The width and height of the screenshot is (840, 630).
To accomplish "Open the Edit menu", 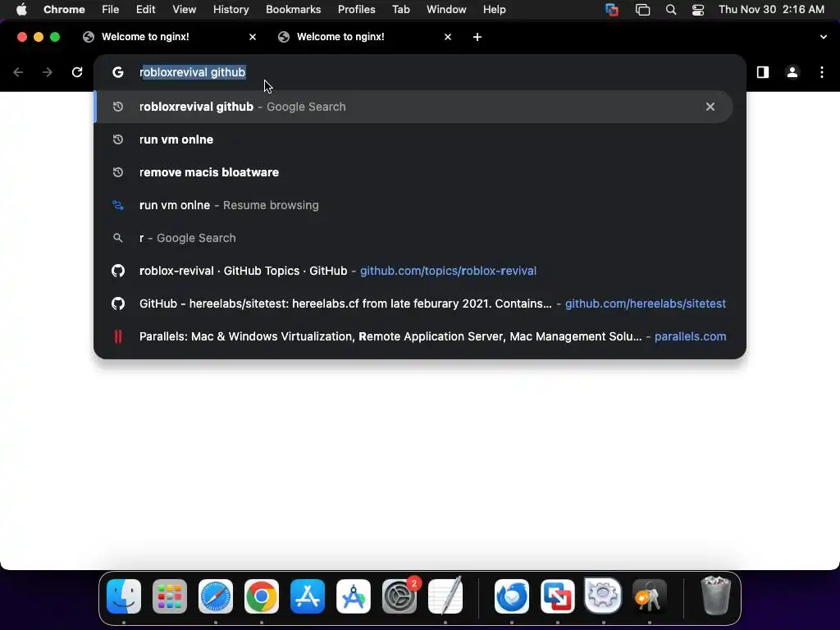I will pos(145,10).
